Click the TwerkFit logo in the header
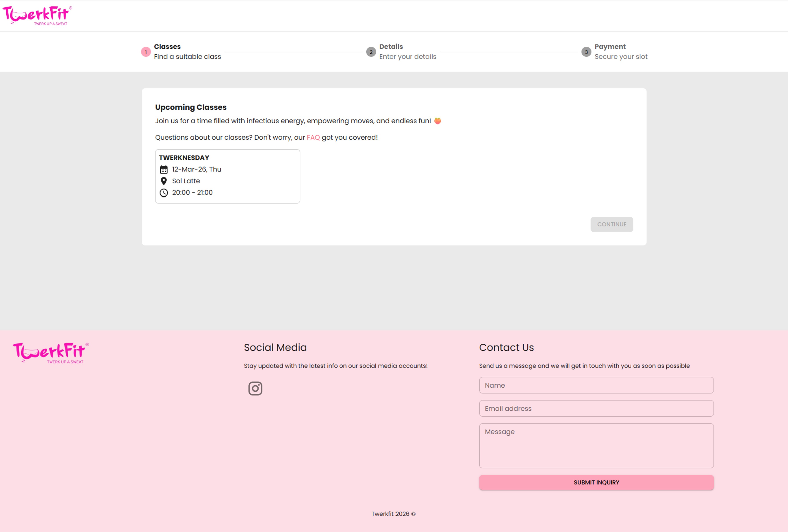The image size is (788, 532). coord(37,15)
